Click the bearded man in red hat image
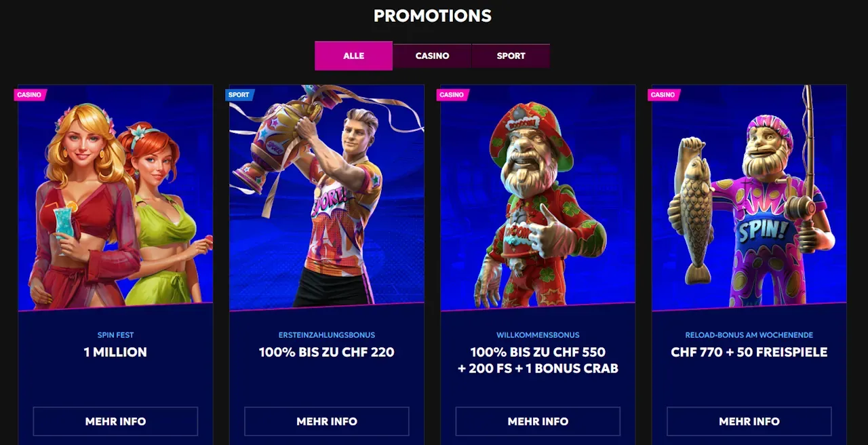 538,198
